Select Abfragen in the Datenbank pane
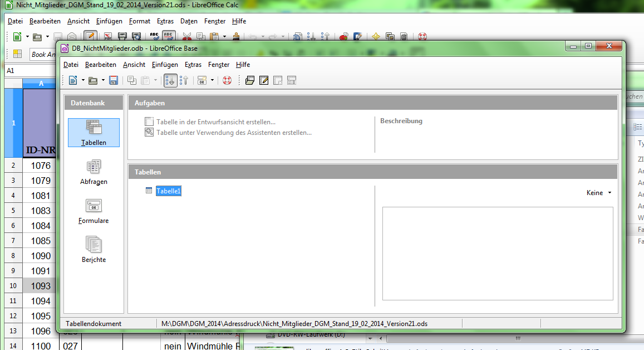644x350 pixels. point(94,172)
